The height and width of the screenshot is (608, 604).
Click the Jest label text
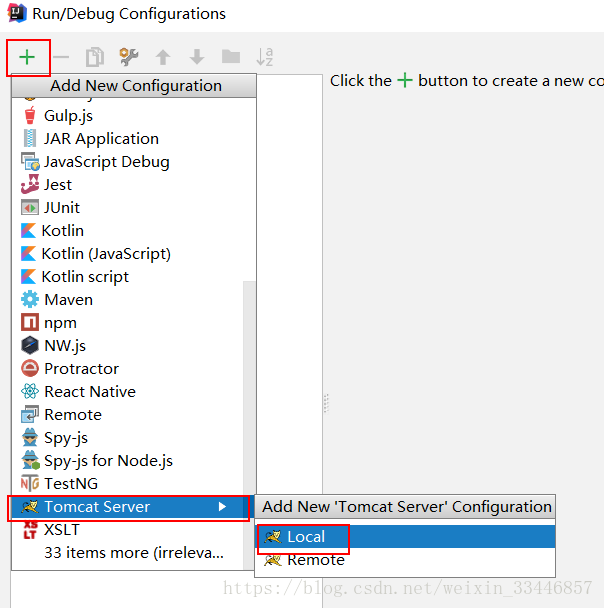click(x=58, y=185)
